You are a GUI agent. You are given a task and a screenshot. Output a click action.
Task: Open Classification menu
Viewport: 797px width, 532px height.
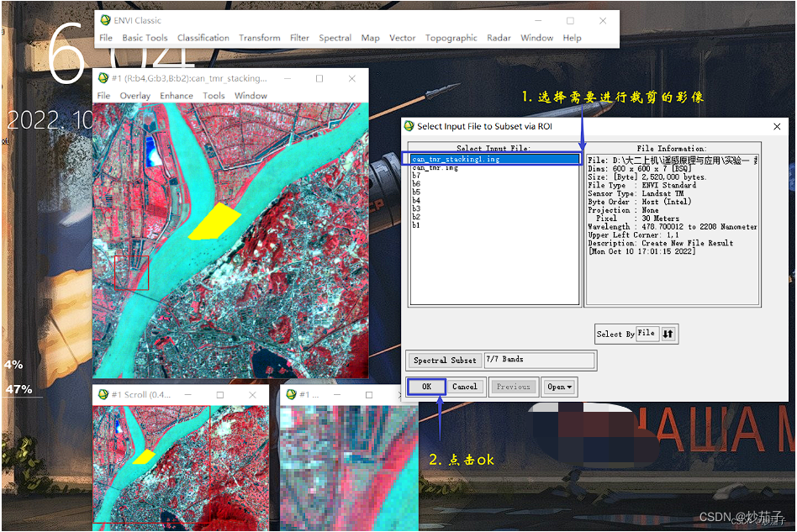click(x=203, y=38)
